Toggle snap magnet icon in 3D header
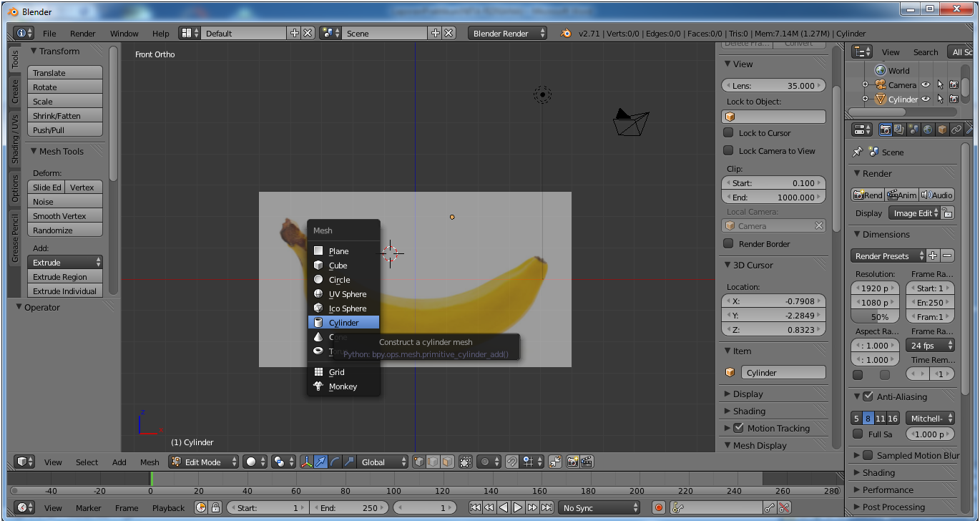 [x=511, y=462]
